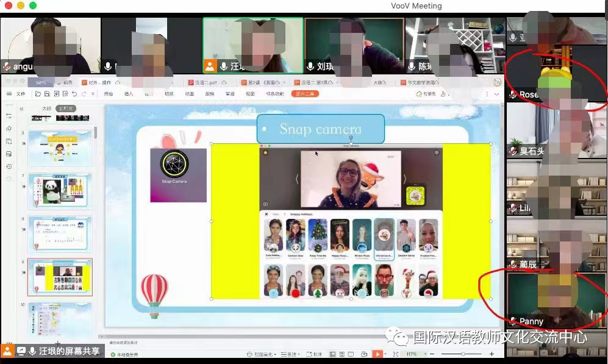Toggle muted mic on Panny's tile
The image size is (608, 364).
[513, 321]
